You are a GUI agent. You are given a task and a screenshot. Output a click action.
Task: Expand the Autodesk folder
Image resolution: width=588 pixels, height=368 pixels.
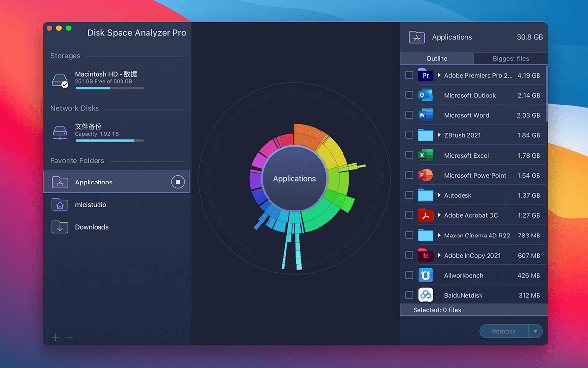coord(439,195)
